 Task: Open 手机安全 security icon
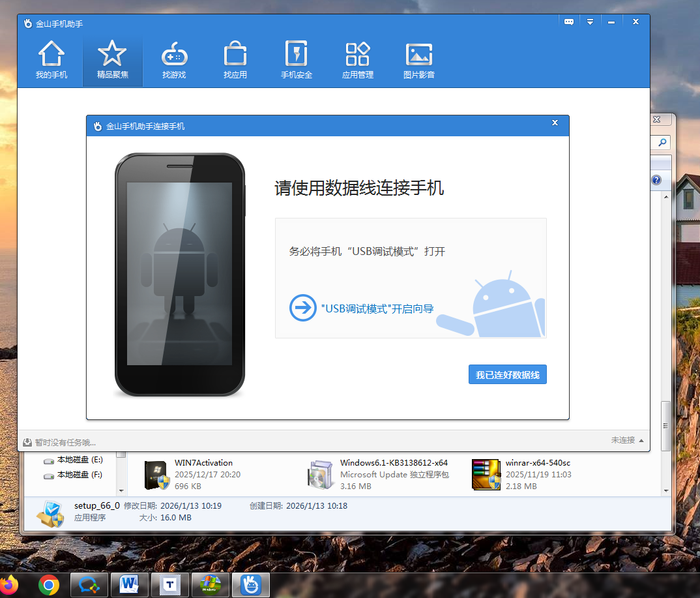(x=297, y=54)
